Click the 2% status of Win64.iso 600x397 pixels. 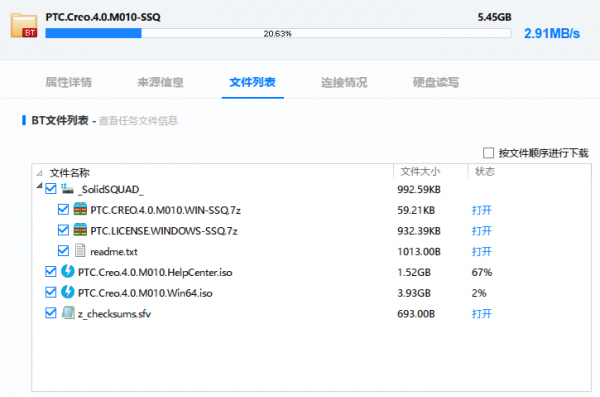[479, 293]
